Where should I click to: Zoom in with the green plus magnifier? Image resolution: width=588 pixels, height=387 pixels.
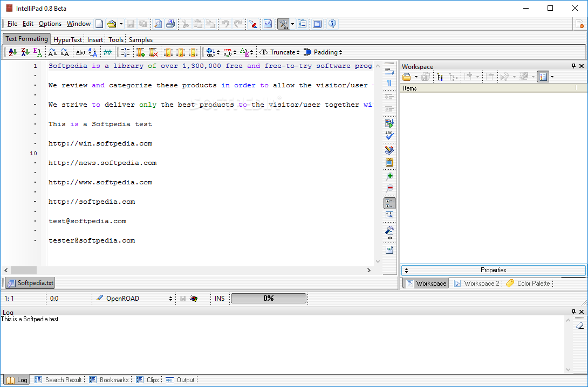389,176
